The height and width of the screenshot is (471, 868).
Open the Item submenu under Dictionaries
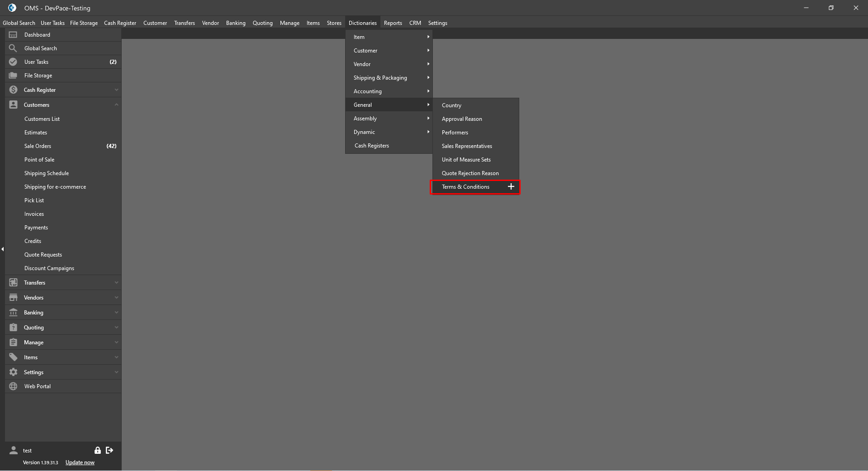click(x=389, y=37)
